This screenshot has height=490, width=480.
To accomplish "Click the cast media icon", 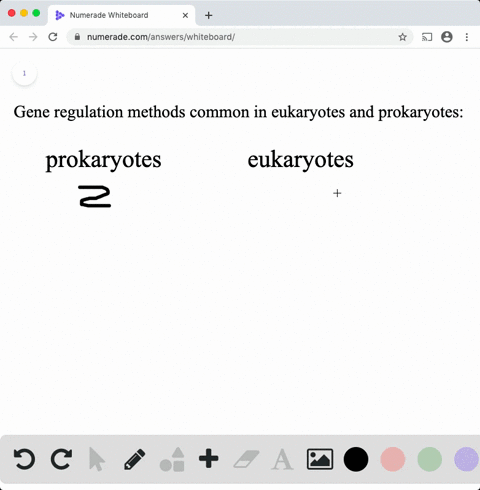I will pyautogui.click(x=427, y=37).
